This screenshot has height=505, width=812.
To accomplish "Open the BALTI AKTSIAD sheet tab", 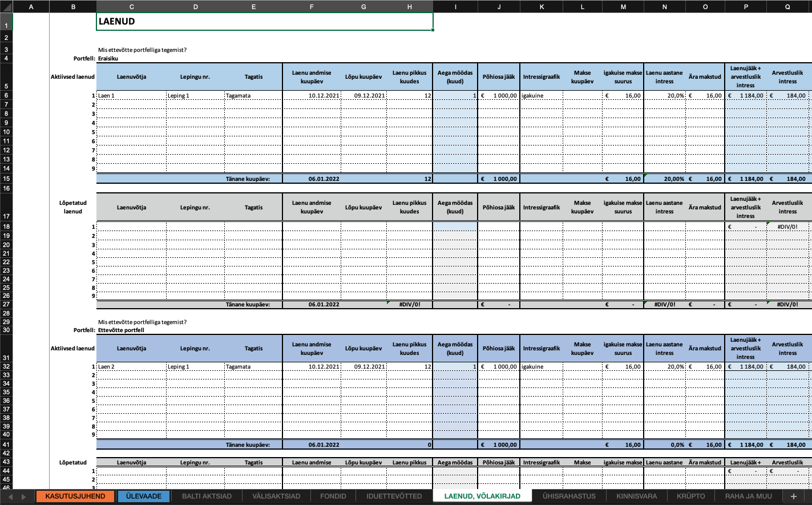I will 207,496.
